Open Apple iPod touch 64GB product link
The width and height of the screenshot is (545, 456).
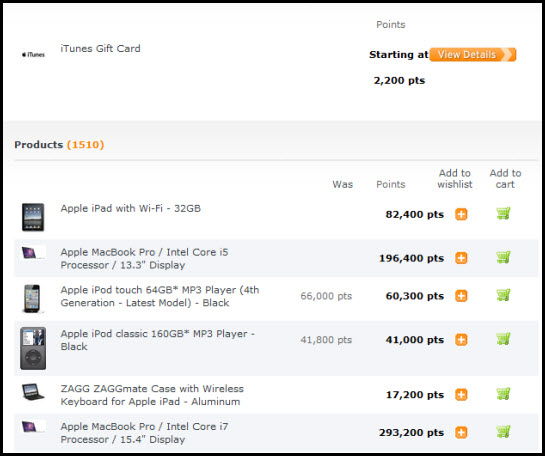point(160,296)
